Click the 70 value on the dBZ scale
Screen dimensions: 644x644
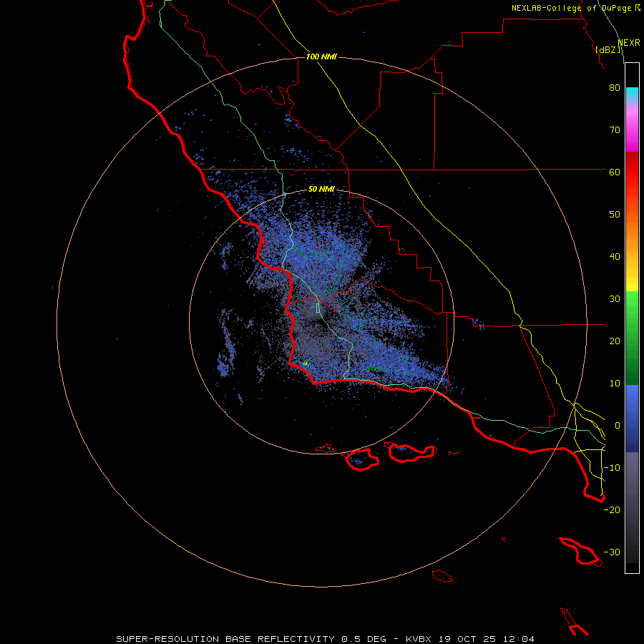[615, 130]
